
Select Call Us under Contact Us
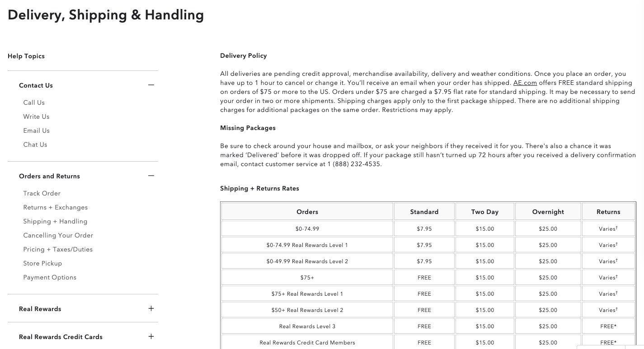34,102
